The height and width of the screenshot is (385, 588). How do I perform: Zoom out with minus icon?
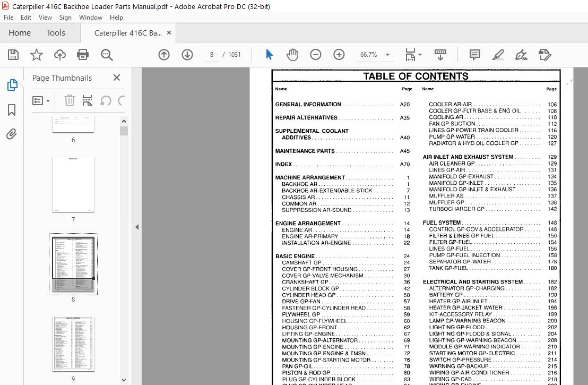[x=315, y=55]
